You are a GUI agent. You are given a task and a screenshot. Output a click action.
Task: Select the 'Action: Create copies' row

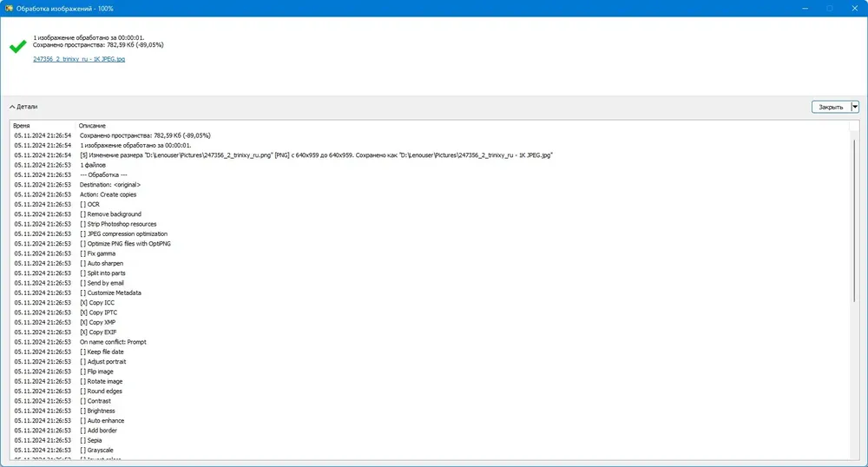coord(430,194)
